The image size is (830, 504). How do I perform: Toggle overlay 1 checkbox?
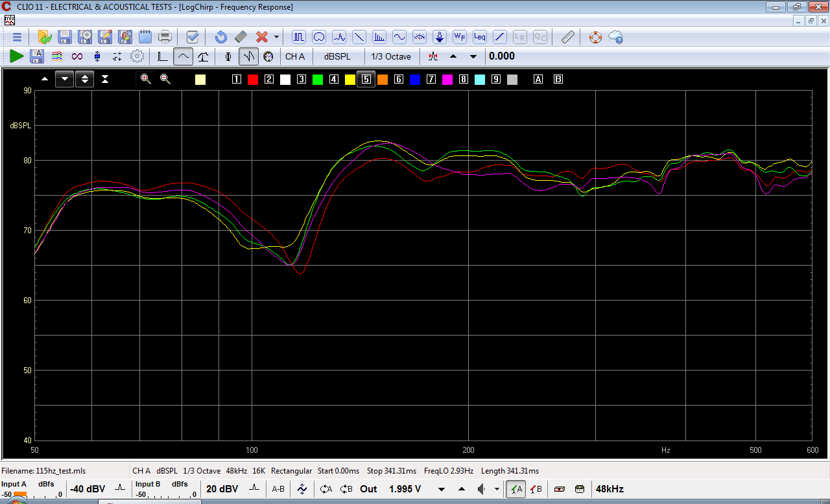click(x=236, y=79)
